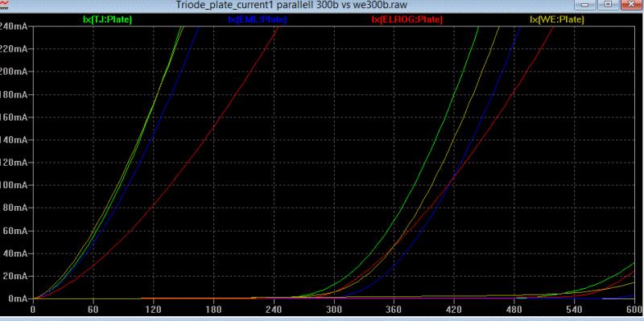This screenshot has height=321, width=644.
Task: Click the Ix(TJ:Plate) green trace label
Action: coord(107,19)
